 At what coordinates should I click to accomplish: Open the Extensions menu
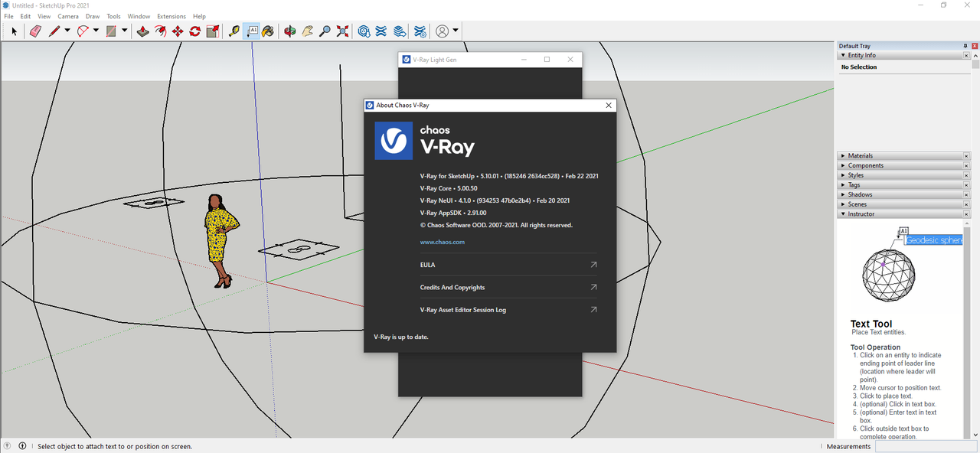[x=171, y=16]
